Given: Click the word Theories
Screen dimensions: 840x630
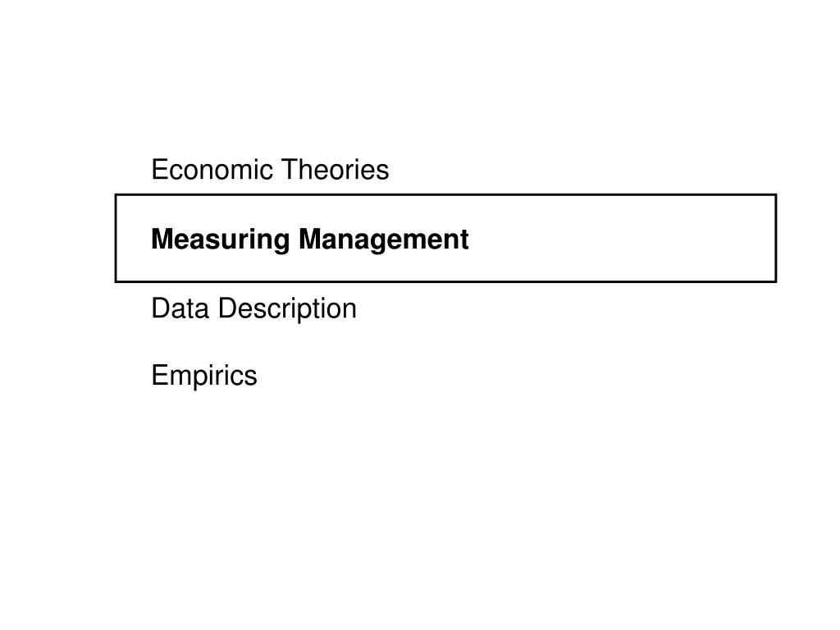Looking at the screenshot, I should point(336,170).
